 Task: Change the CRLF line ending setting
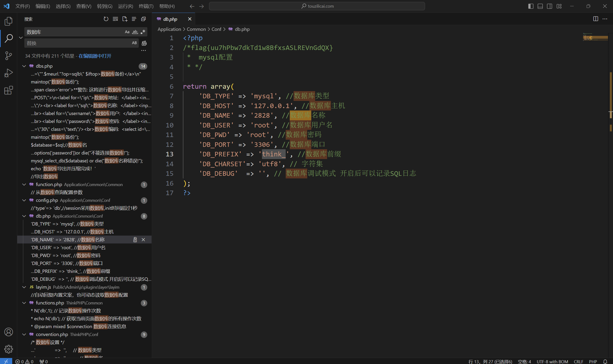coord(578,361)
